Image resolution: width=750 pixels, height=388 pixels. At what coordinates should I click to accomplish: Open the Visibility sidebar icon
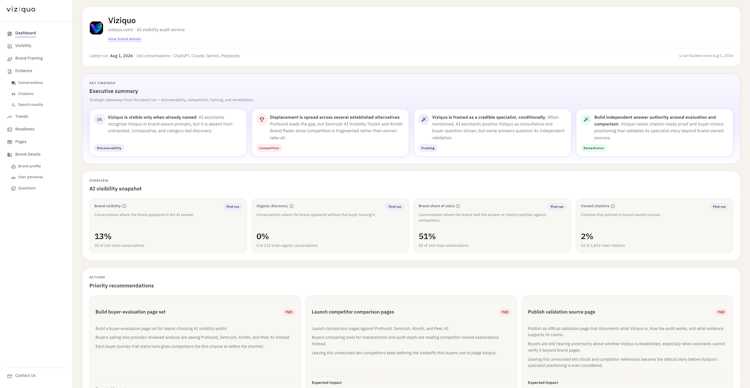pos(10,46)
